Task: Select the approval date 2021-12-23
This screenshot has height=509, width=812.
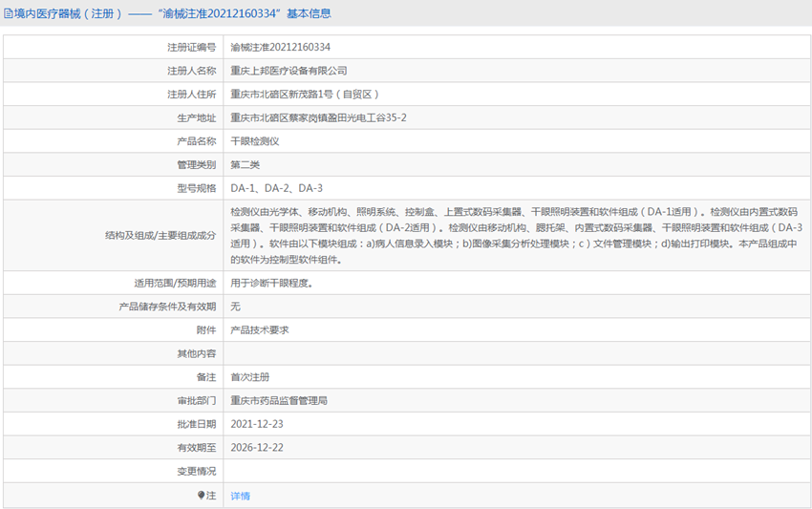Action: tap(256, 424)
